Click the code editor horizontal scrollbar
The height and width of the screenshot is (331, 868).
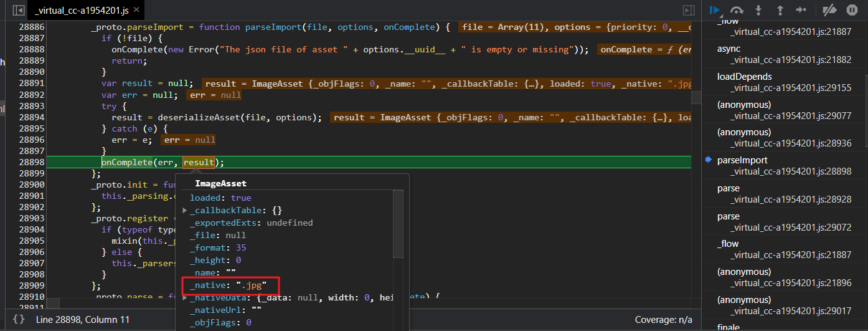(53, 303)
